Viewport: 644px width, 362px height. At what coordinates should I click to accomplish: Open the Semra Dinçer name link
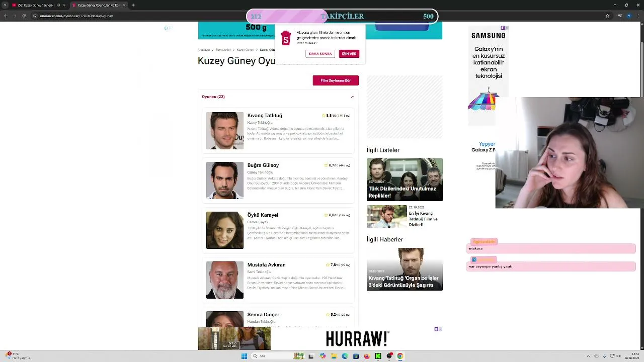click(x=263, y=315)
